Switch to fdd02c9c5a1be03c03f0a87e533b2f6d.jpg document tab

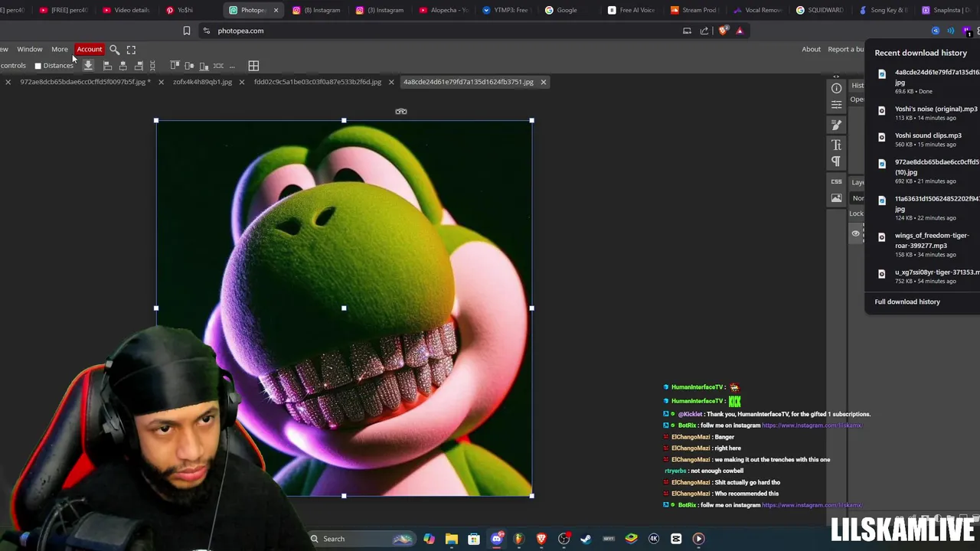coord(318,82)
